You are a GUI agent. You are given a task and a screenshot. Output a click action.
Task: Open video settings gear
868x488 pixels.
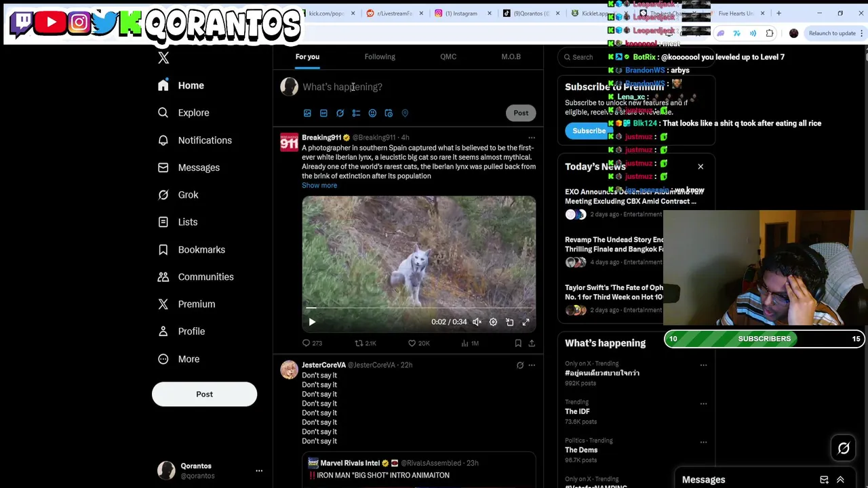[x=493, y=322]
